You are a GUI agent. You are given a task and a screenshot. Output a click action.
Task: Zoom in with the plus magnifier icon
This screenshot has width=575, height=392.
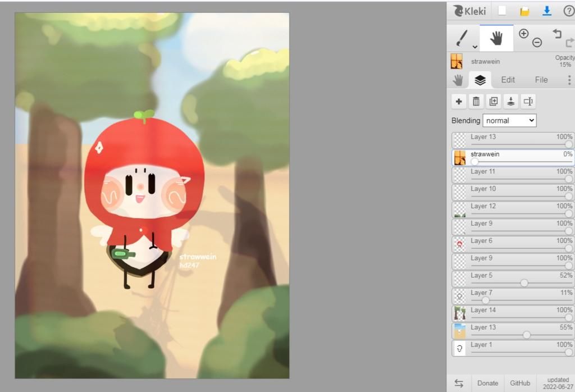[x=524, y=34]
